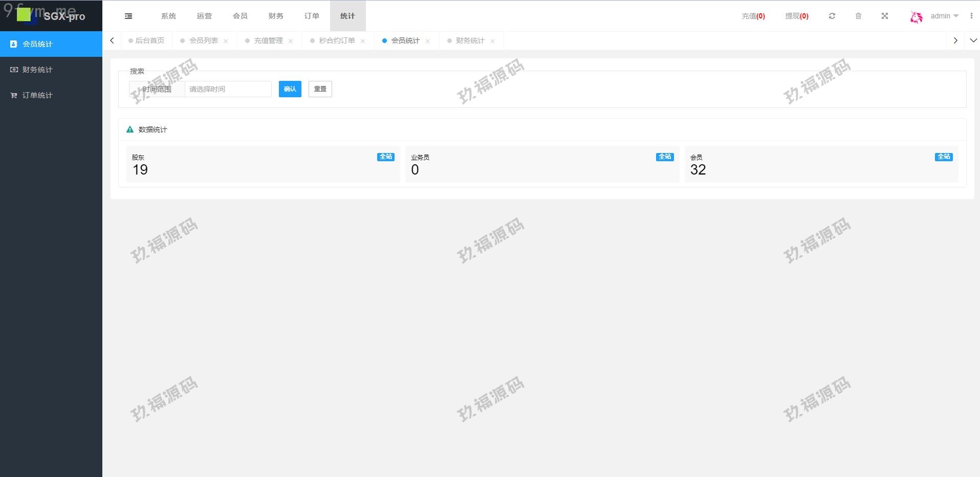Click the admin avatar image
Viewport: 980px width, 477px height.
916,17
